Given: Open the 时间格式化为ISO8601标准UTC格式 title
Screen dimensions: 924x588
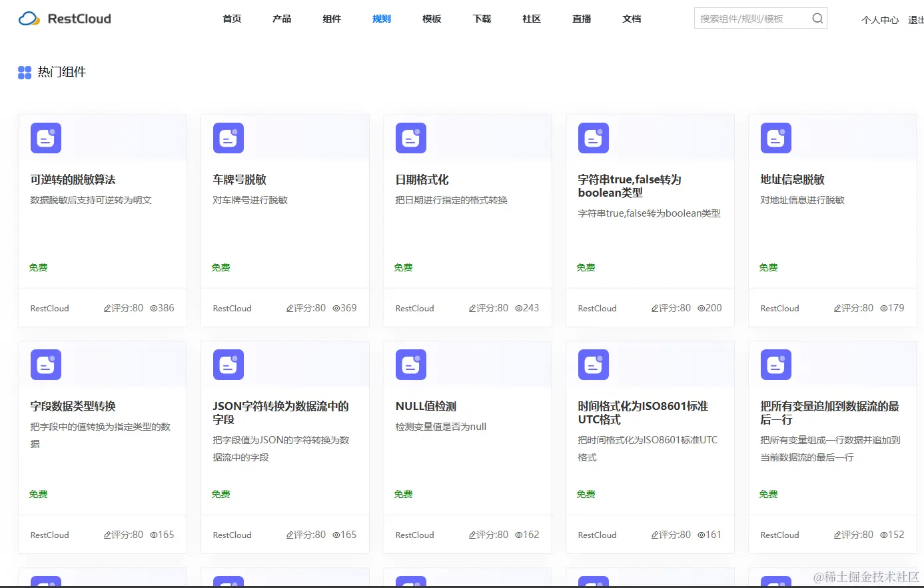Looking at the screenshot, I should (643, 413).
